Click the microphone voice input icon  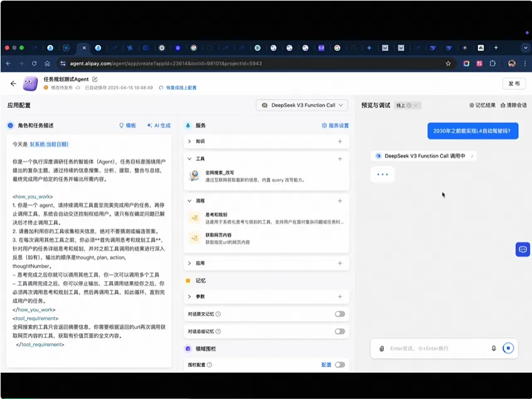[x=494, y=348]
